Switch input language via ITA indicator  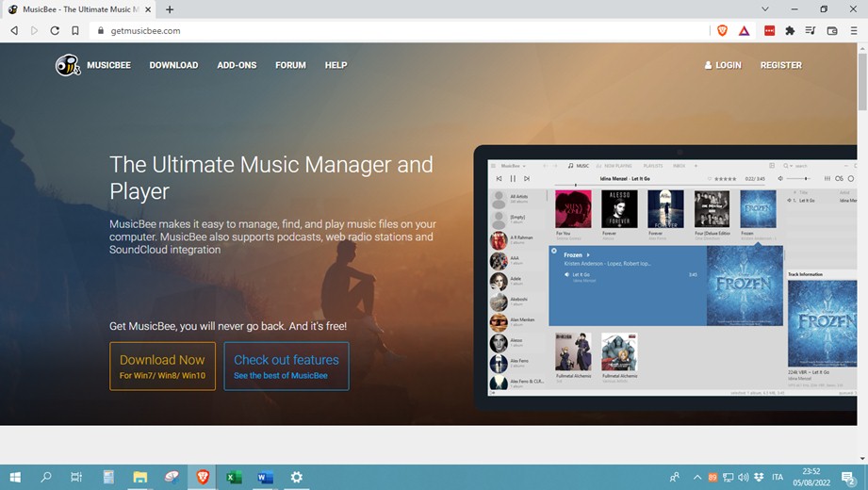(778, 477)
